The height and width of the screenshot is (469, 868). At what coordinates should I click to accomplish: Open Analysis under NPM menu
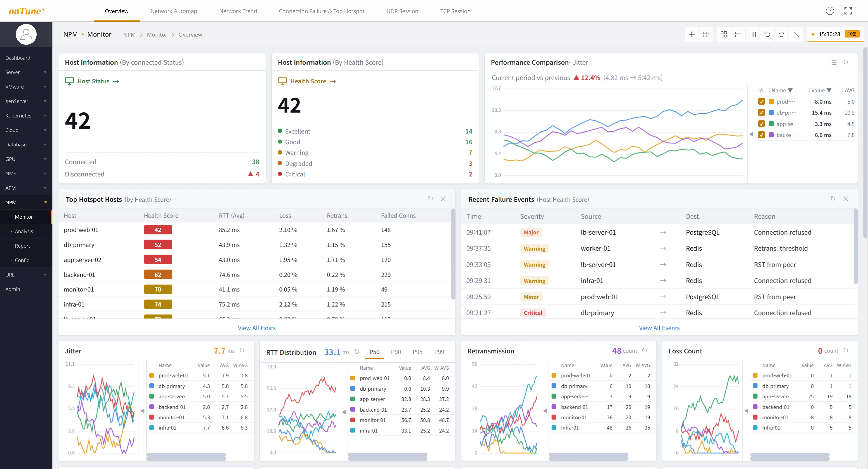[x=24, y=231]
